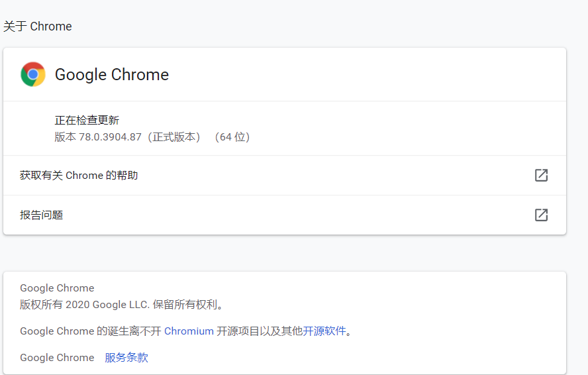Screen dimensions: 588x375
Task: Open the 开源软件 link
Action: pos(324,331)
